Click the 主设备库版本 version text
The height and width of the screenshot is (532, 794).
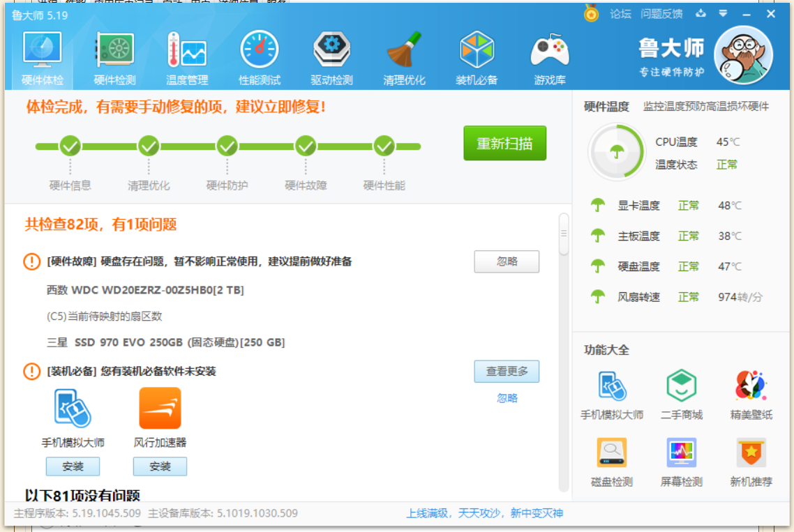[223, 513]
